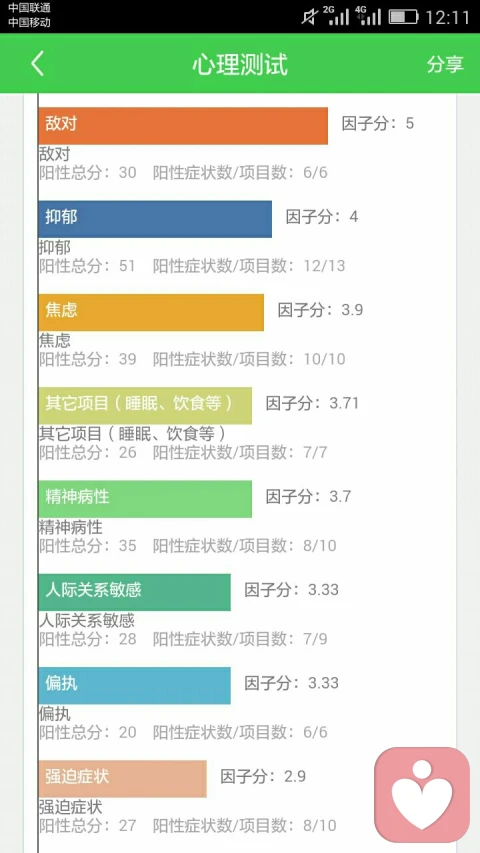Tap the pink heart floating icon
The image size is (480, 853).
(x=422, y=795)
